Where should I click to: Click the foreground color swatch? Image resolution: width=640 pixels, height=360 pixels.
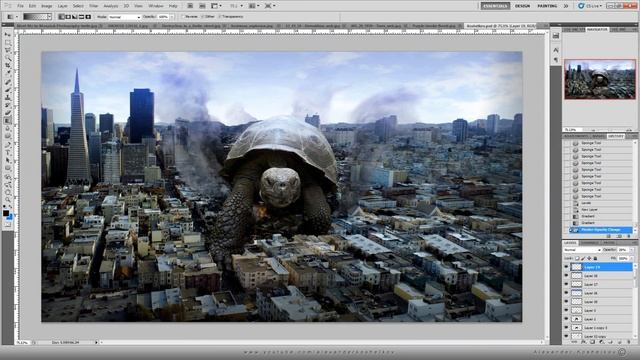pyautogui.click(x=6, y=213)
